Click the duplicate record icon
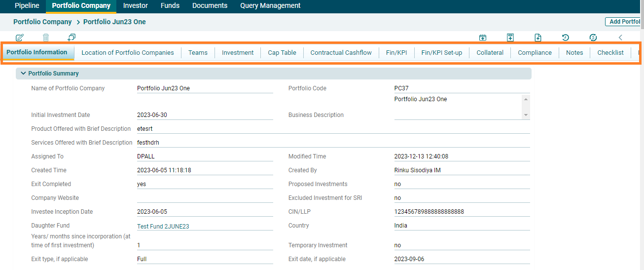Image resolution: width=644 pixels, height=270 pixels. coord(72,38)
